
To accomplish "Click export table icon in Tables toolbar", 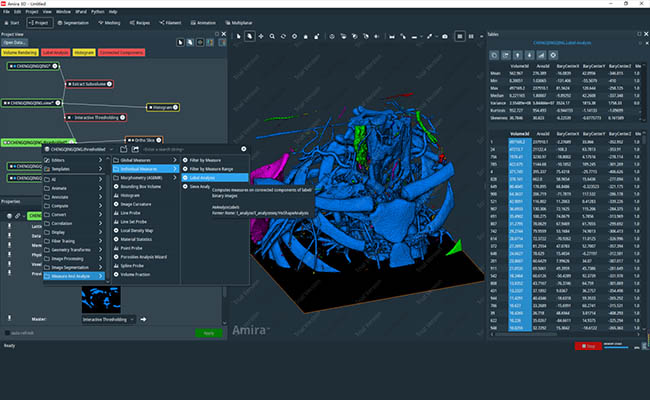I will point(506,55).
